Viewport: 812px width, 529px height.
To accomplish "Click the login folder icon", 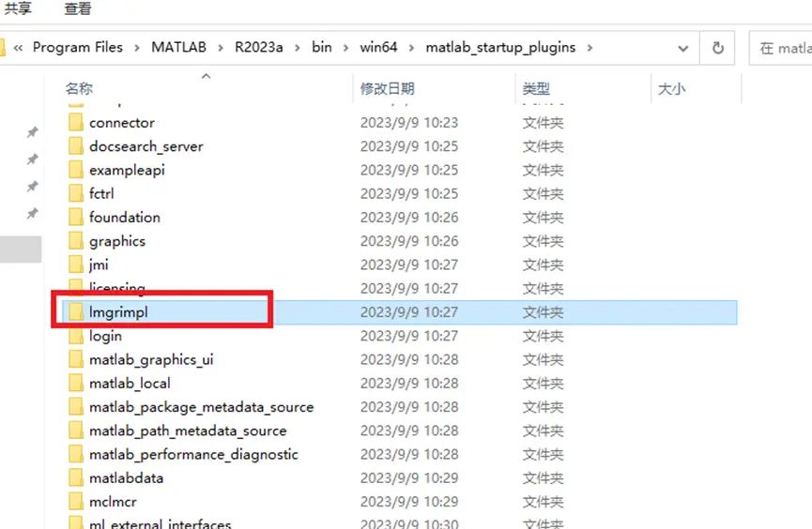I will [76, 336].
